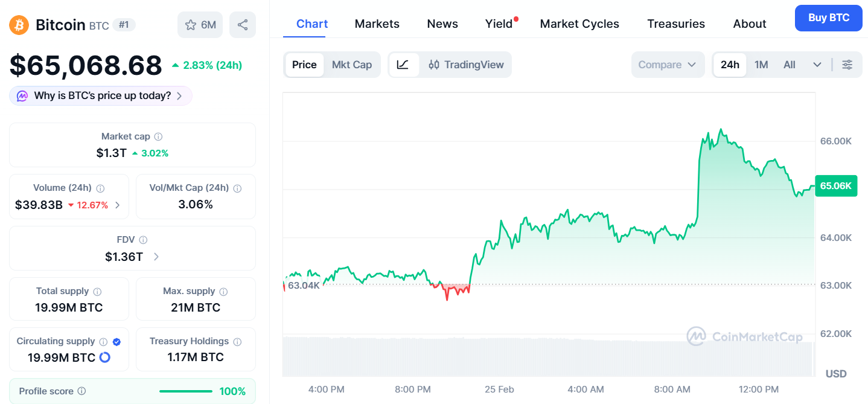Expand Volume (24h) details arrow
868x404 pixels.
118,205
